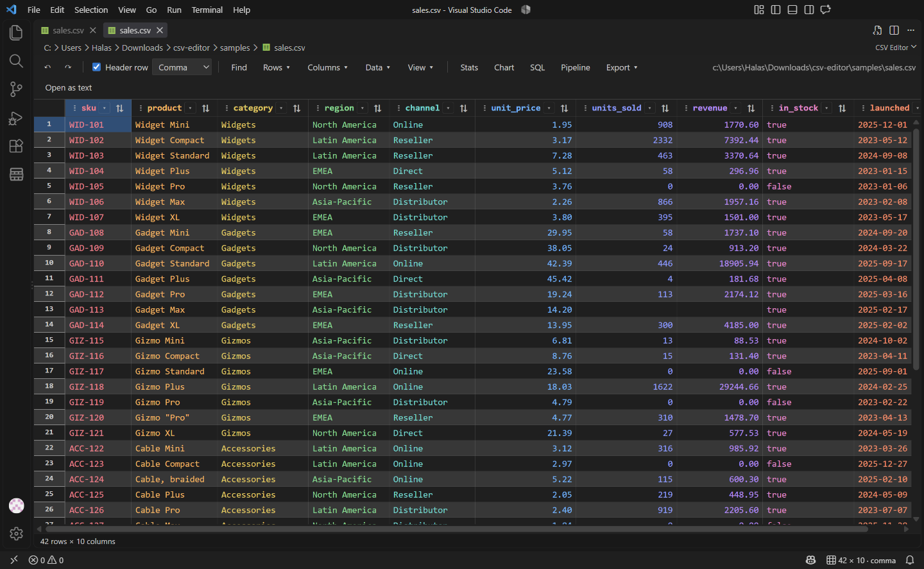Click the Redo arrow in CSV toolbar

68,67
